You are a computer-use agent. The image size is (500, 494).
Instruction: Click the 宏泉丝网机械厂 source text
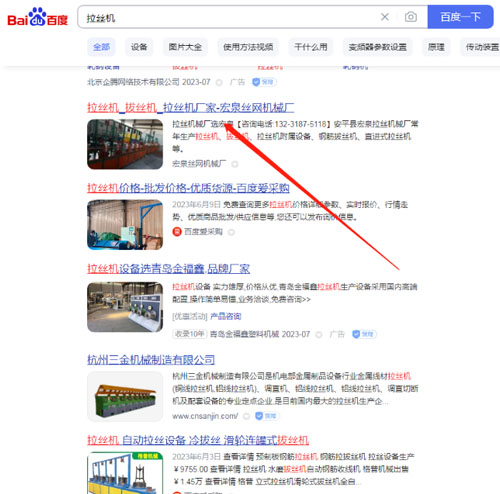199,164
